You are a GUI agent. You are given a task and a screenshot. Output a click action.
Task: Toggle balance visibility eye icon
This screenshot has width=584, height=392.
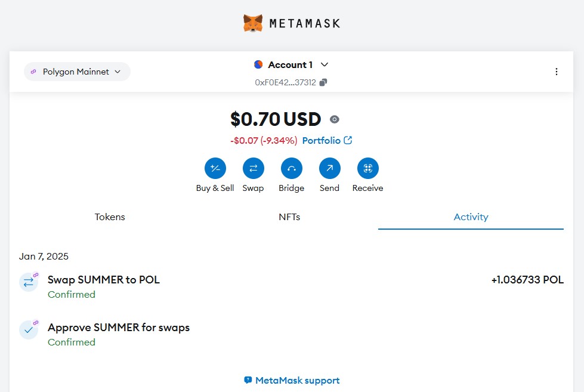[335, 119]
